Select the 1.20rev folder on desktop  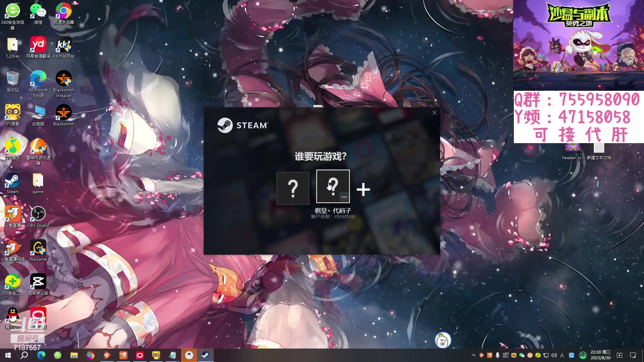tap(13, 48)
